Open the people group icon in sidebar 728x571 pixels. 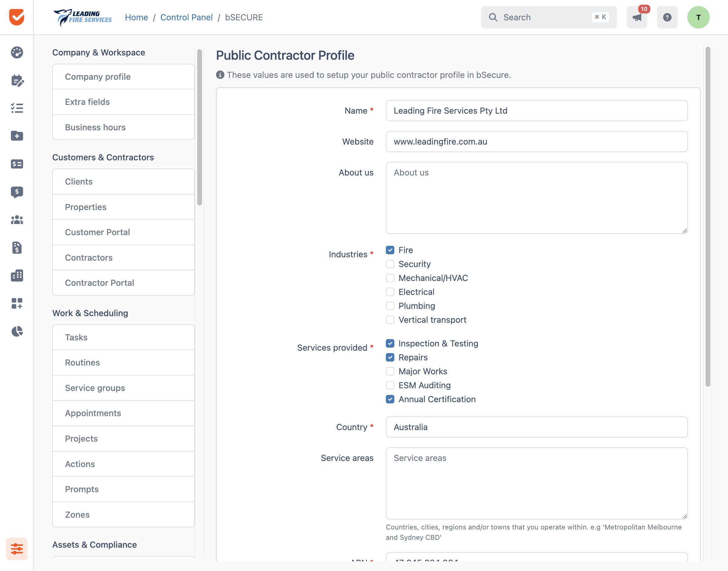(x=17, y=220)
